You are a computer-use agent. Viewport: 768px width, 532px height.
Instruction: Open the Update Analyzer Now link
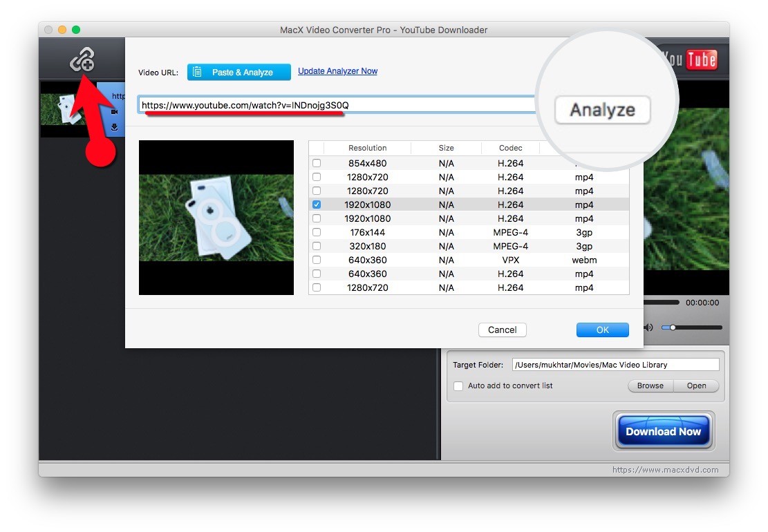(337, 71)
